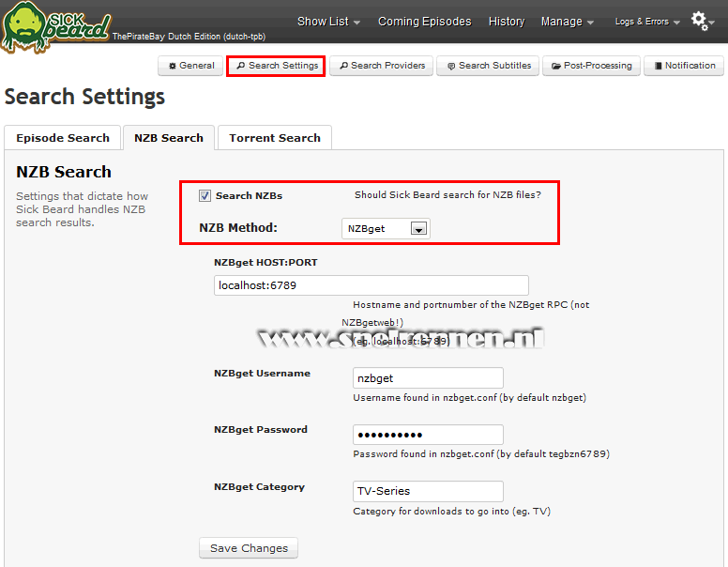Image resolution: width=728 pixels, height=567 pixels.
Task: Focus the NZBget HOST:PORT field
Action: [x=372, y=285]
